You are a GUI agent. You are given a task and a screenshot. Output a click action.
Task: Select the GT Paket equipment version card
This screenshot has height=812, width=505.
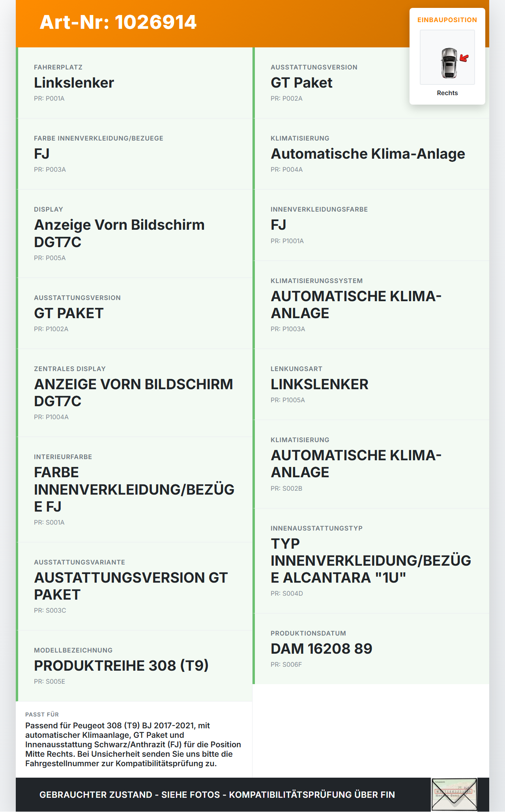pyautogui.click(x=371, y=83)
